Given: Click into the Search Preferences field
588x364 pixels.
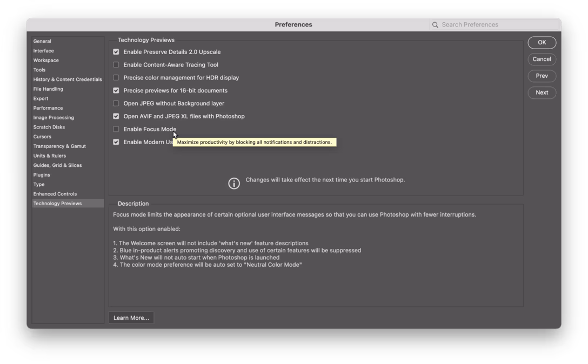Looking at the screenshot, I should click(x=497, y=25).
